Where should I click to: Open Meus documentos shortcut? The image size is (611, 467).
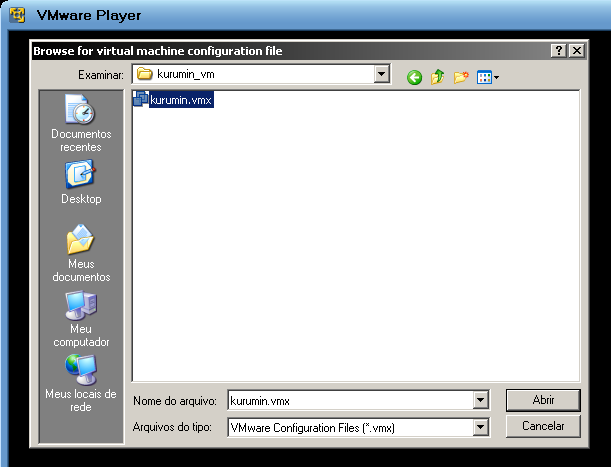click(x=81, y=253)
